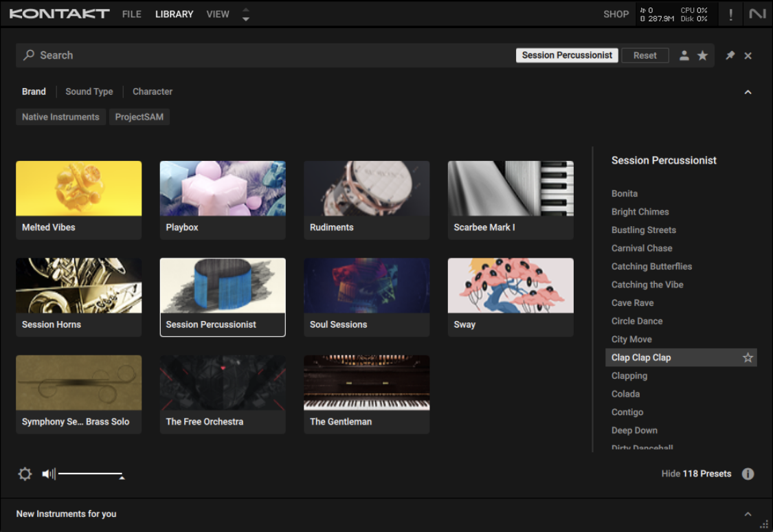The image size is (773, 532).
Task: Click the user content person icon
Action: coord(684,56)
